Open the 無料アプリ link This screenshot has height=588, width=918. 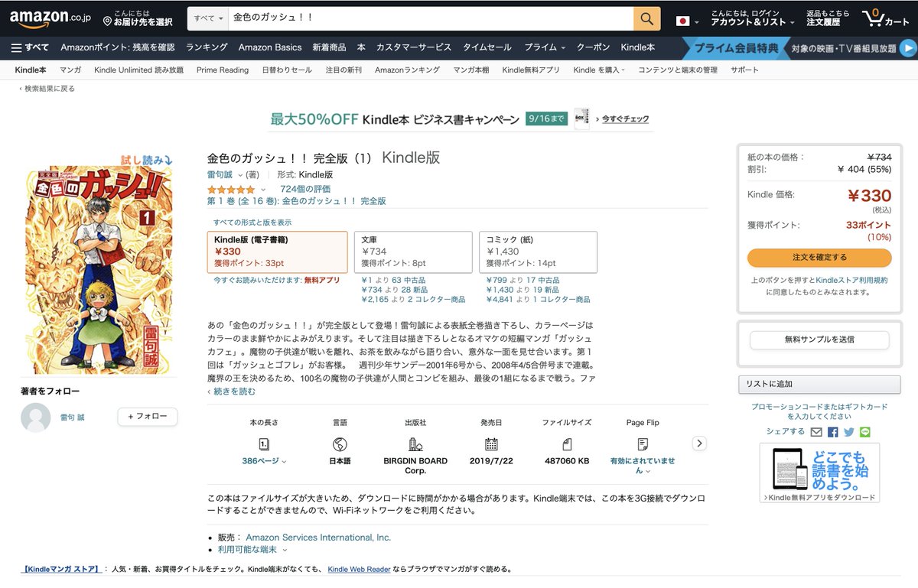tap(322, 281)
